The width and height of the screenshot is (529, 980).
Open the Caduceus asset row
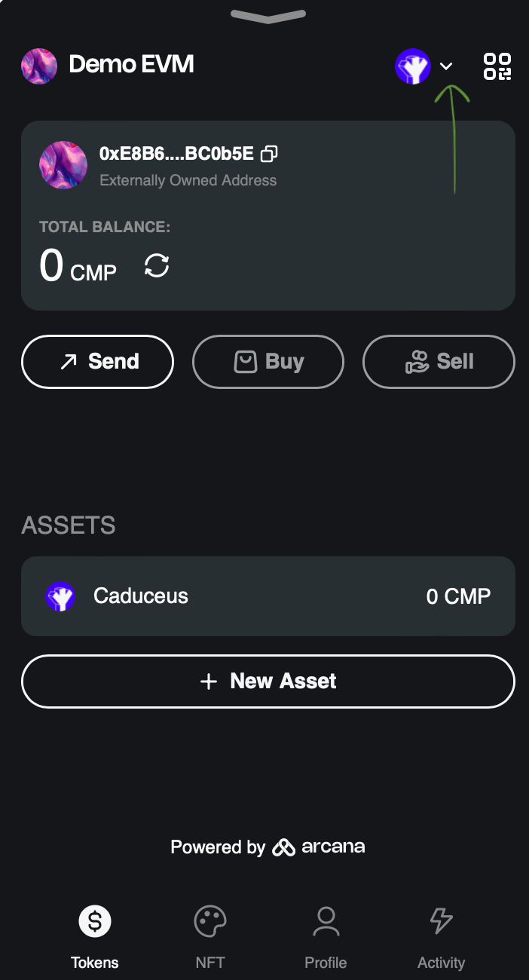tap(268, 596)
